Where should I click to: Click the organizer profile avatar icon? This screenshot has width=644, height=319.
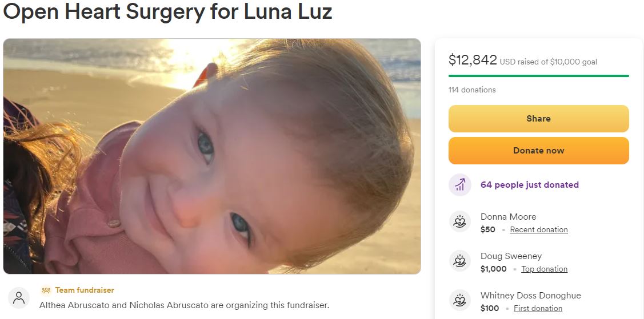coord(19,298)
